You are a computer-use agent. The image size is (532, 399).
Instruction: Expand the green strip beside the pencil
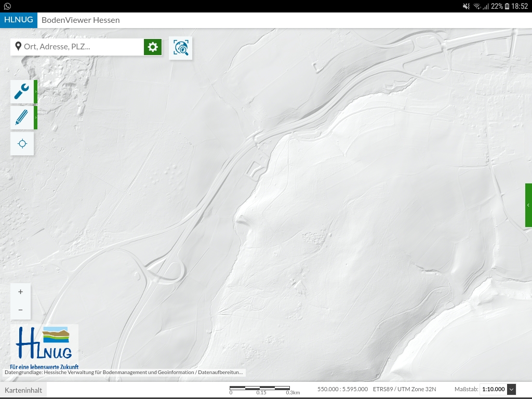pyautogui.click(x=36, y=117)
